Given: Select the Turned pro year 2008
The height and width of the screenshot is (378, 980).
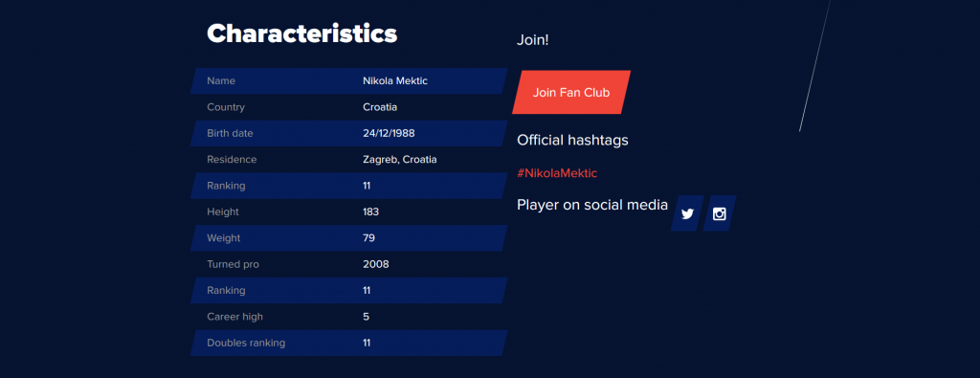Looking at the screenshot, I should coord(375,265).
